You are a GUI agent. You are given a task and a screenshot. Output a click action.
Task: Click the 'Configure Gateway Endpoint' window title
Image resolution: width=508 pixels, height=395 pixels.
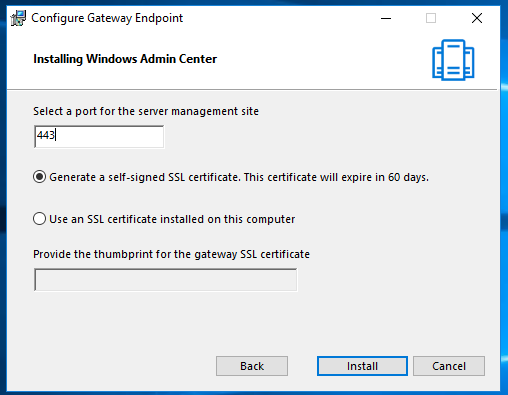point(107,18)
